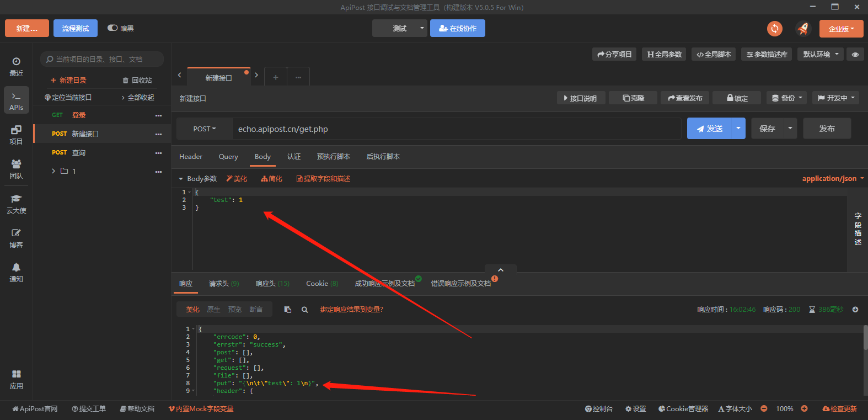This screenshot has width=868, height=420.
Task: Open the 请求头 (9) response tab
Action: click(224, 284)
